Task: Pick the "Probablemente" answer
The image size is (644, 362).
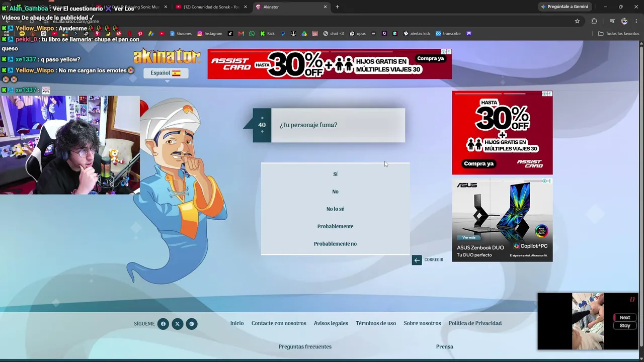Action: pos(335,226)
